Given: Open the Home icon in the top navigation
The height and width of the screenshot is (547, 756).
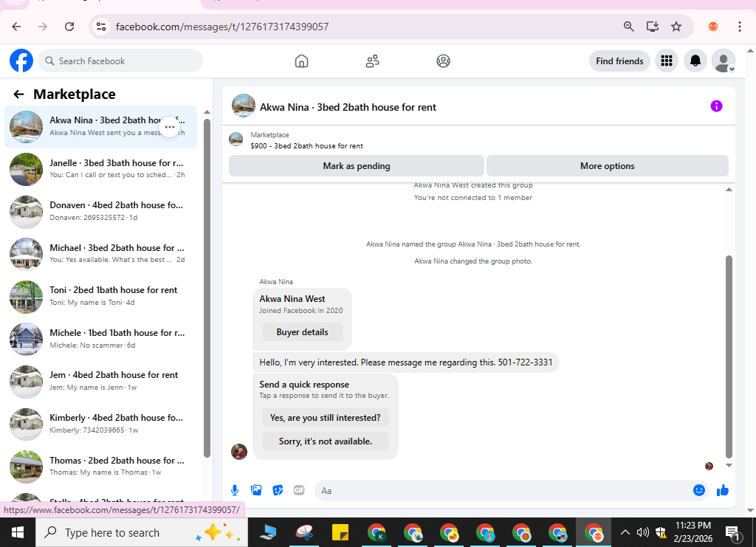Looking at the screenshot, I should pyautogui.click(x=301, y=61).
